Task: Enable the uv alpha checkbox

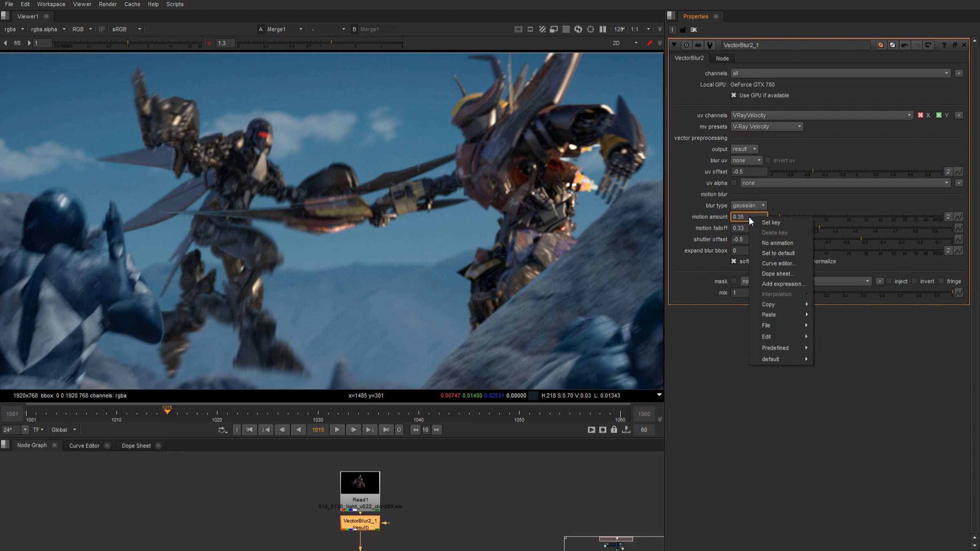Action: pyautogui.click(x=734, y=183)
